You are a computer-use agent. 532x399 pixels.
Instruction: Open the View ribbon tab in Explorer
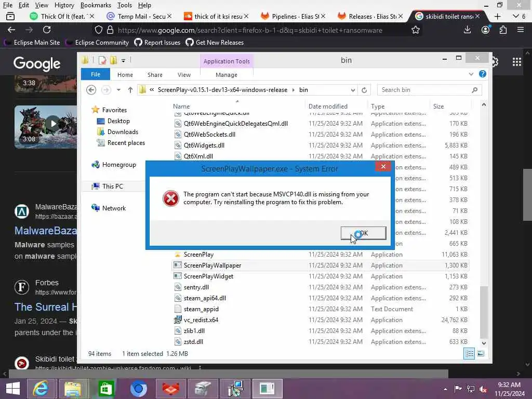click(184, 75)
